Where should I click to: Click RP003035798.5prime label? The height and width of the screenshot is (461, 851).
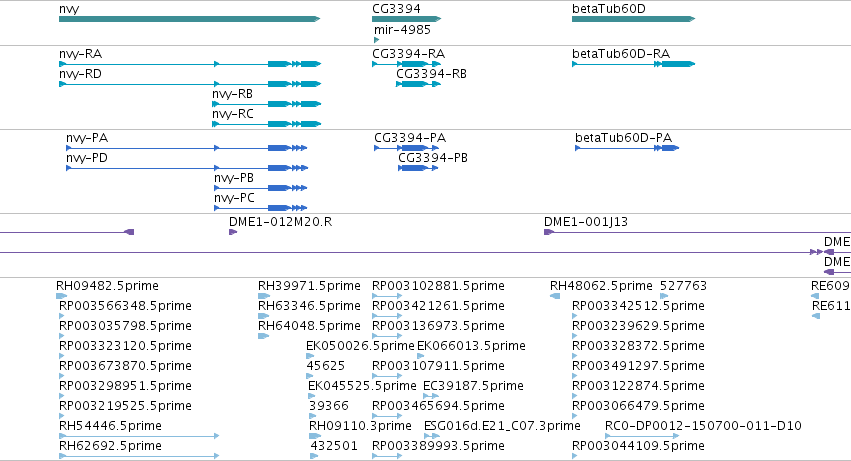(x=125, y=326)
